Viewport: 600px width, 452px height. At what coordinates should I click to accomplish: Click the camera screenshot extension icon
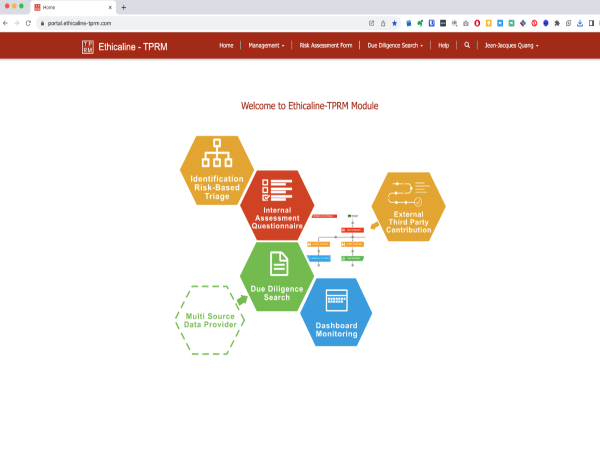point(466,23)
